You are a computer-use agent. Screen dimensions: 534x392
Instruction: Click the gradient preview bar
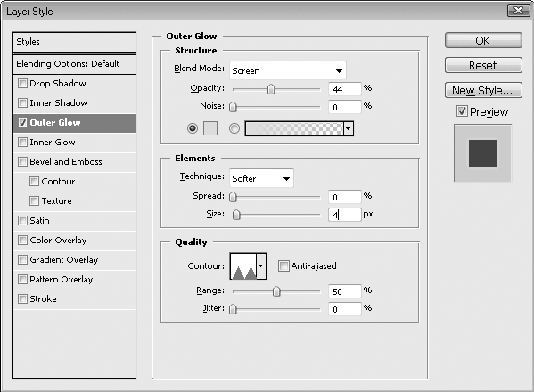294,128
